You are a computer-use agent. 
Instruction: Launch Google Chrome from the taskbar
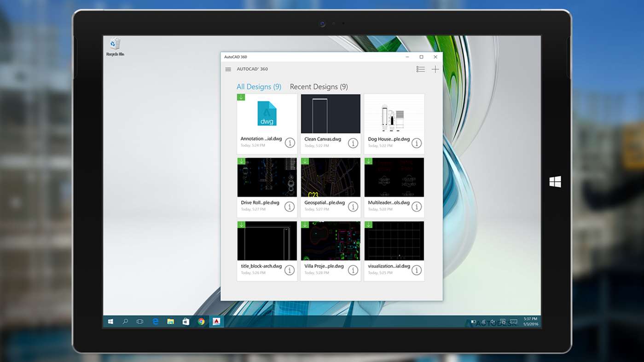[201, 322]
